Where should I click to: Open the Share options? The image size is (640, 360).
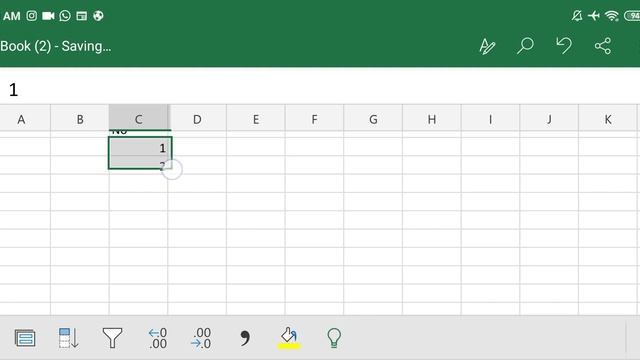[602, 46]
